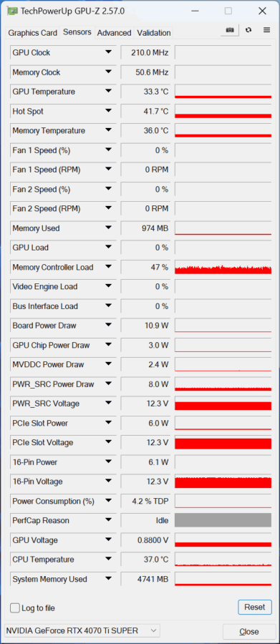This screenshot has width=280, height=644.
Task: Click the Memory Controller Load graph
Action: coord(223,267)
